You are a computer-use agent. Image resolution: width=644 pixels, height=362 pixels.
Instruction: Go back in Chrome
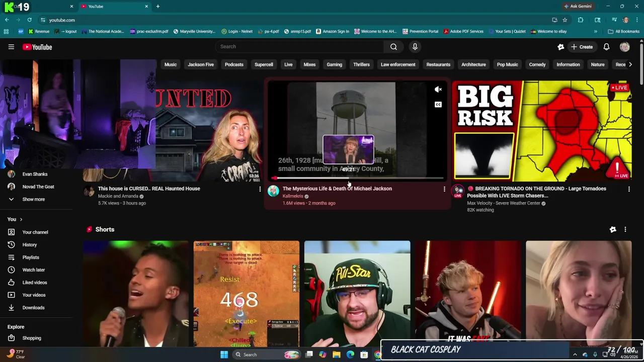(x=7, y=20)
